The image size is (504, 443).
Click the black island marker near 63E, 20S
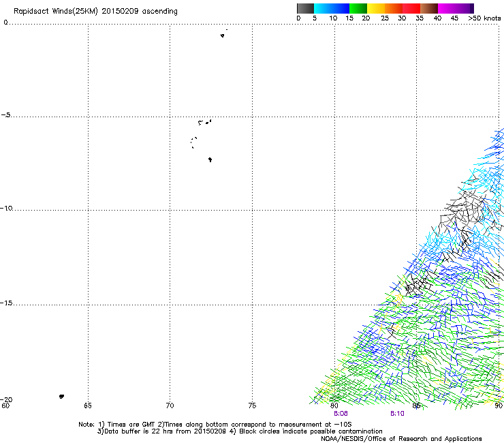pyautogui.click(x=61, y=397)
